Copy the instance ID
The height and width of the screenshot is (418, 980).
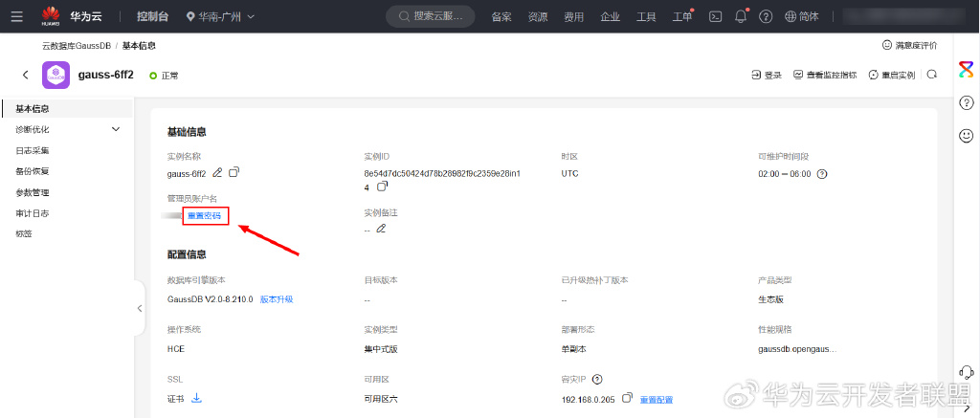coord(383,187)
